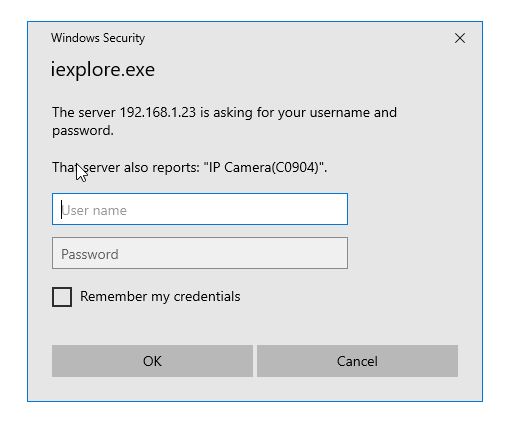
Task: Click the Windows Security title text
Action: coord(98,38)
